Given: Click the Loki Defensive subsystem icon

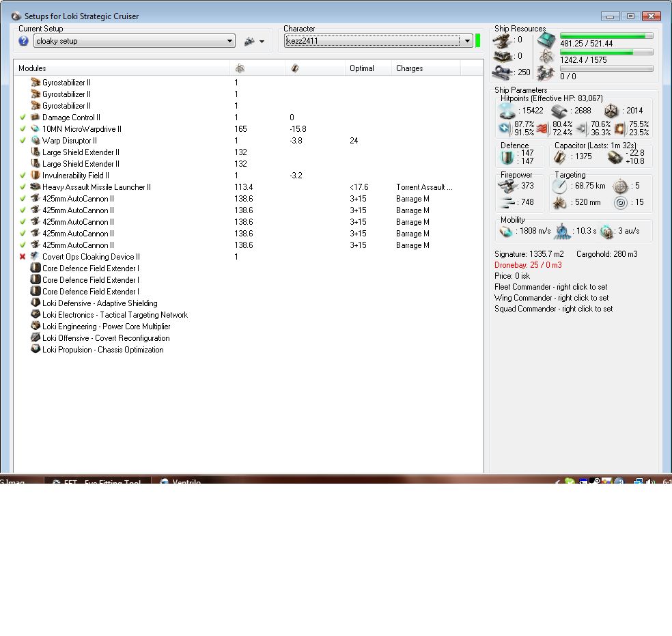Looking at the screenshot, I should tap(36, 303).
